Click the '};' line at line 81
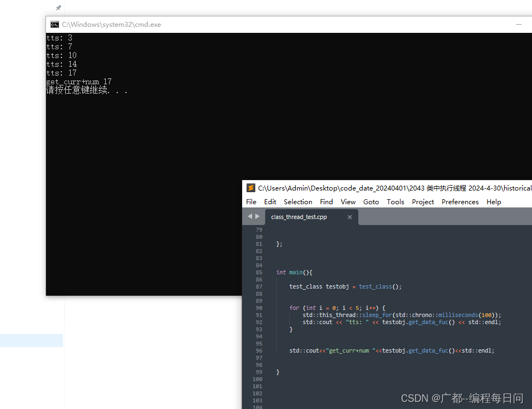This screenshot has height=409, width=532. point(279,244)
